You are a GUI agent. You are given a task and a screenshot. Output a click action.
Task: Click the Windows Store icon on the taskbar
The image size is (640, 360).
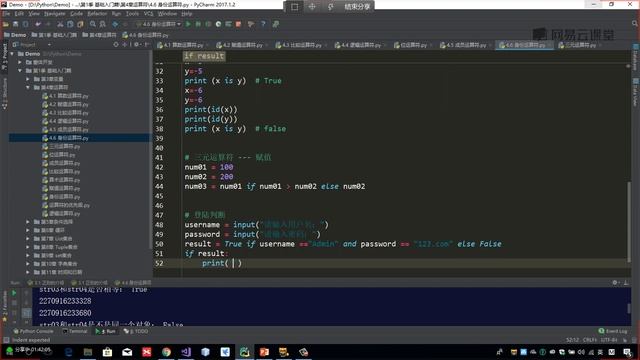tap(107, 352)
